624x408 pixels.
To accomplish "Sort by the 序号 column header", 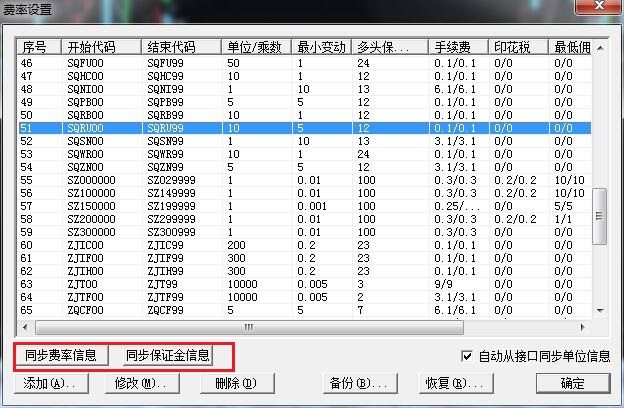I will 39,47.
